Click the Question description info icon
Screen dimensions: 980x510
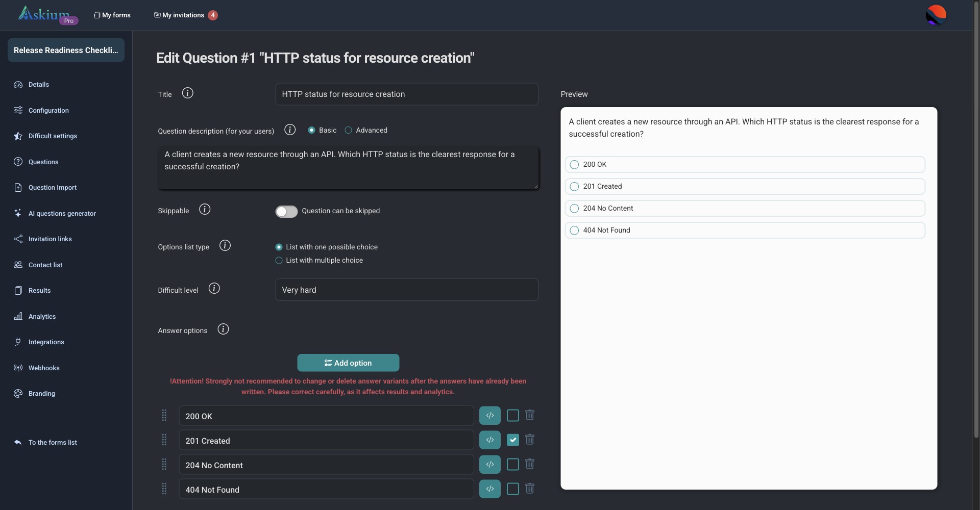(x=290, y=130)
